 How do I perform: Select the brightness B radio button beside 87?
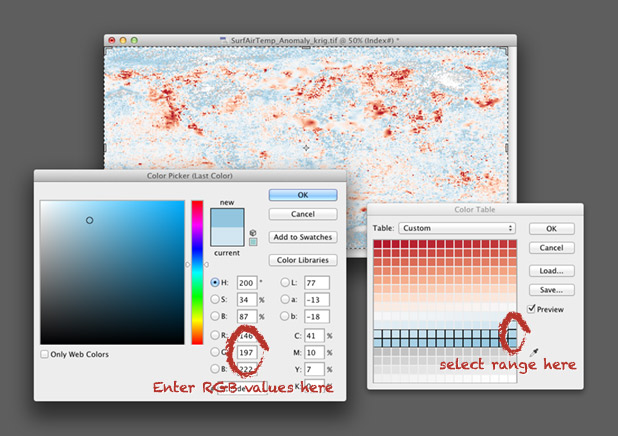point(215,316)
